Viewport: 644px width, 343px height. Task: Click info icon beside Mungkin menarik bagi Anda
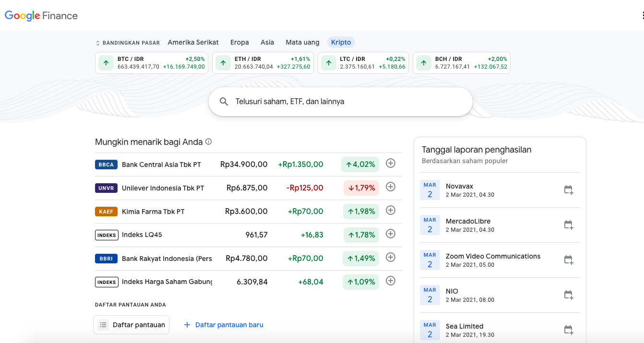click(208, 142)
